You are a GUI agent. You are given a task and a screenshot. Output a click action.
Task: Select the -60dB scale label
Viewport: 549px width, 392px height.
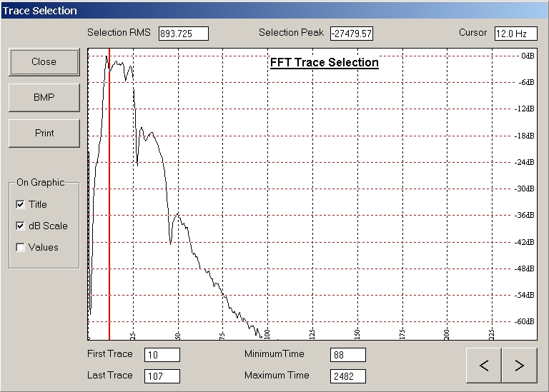[525, 322]
